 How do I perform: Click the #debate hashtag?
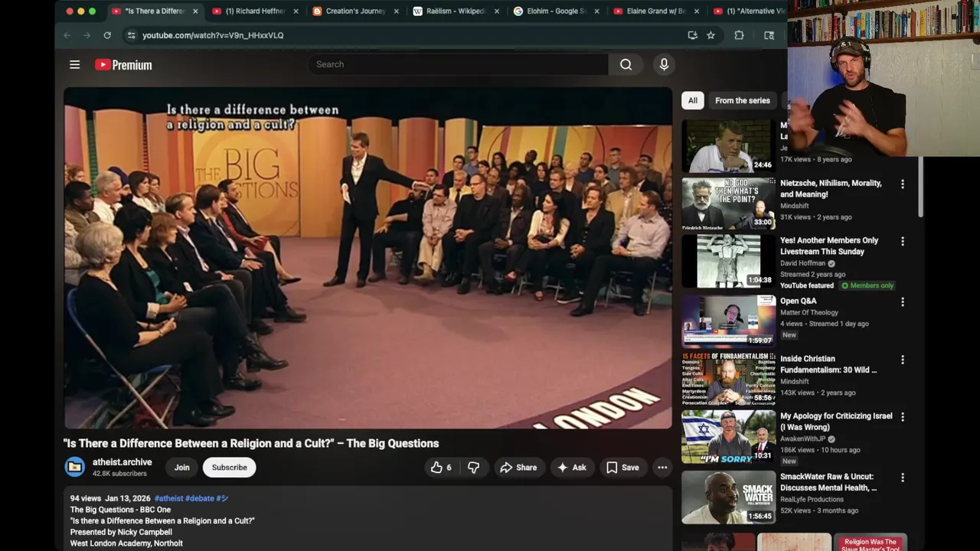click(200, 498)
